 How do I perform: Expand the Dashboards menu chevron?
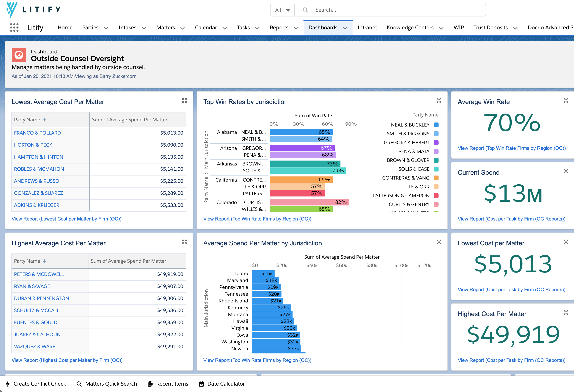(x=345, y=28)
